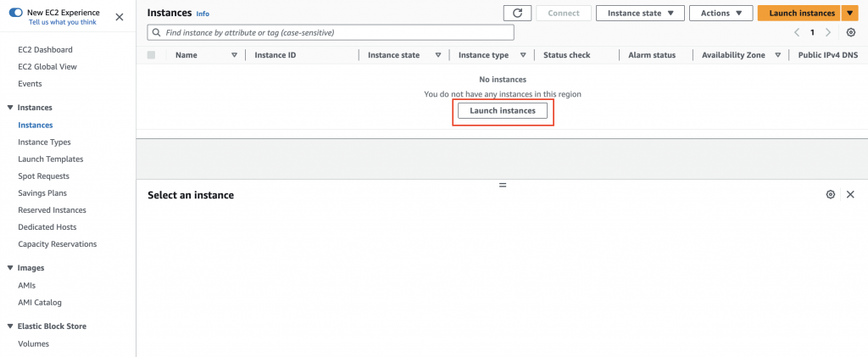Open Volumes under Elastic Block Store
Screen dimensions: 868x357
(x=33, y=343)
